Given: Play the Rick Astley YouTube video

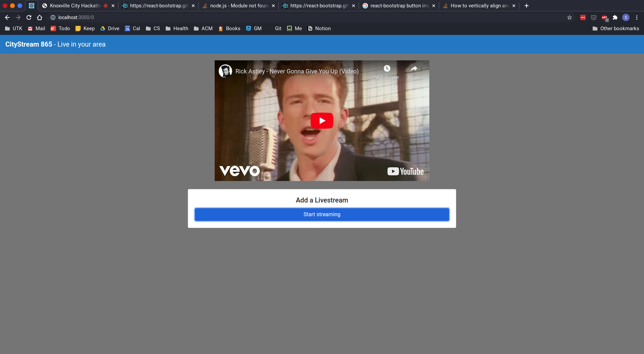Looking at the screenshot, I should (x=322, y=121).
